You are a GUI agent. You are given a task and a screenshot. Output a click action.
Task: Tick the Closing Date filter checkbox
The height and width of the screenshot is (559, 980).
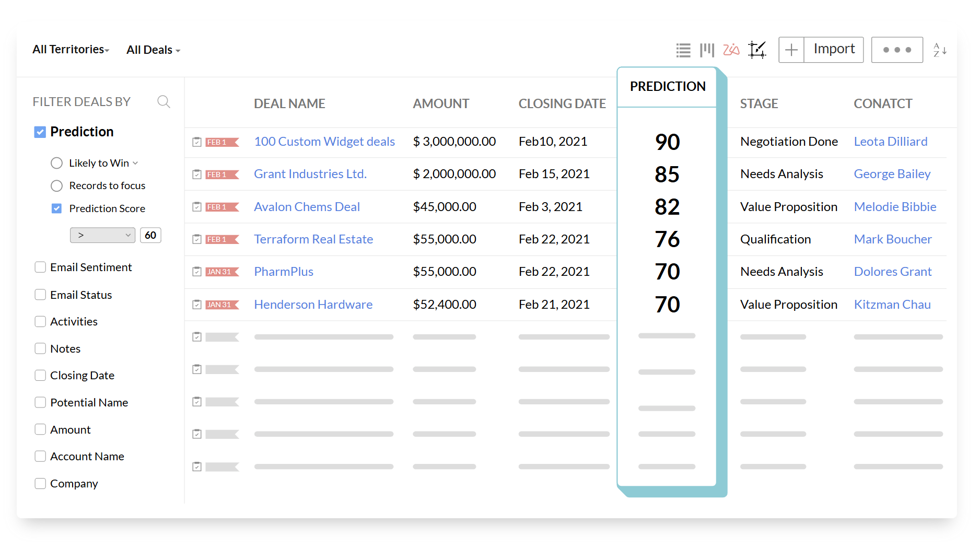point(40,375)
